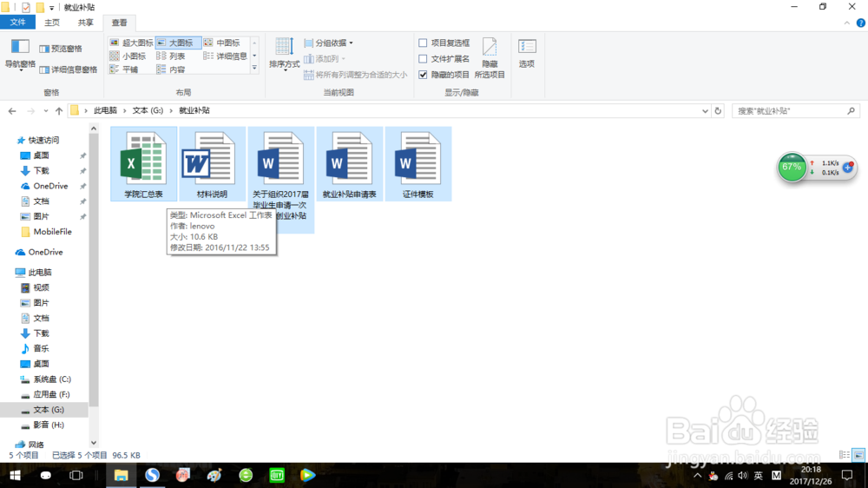Switch to details view in status bar
The image size is (868, 488).
845,455
